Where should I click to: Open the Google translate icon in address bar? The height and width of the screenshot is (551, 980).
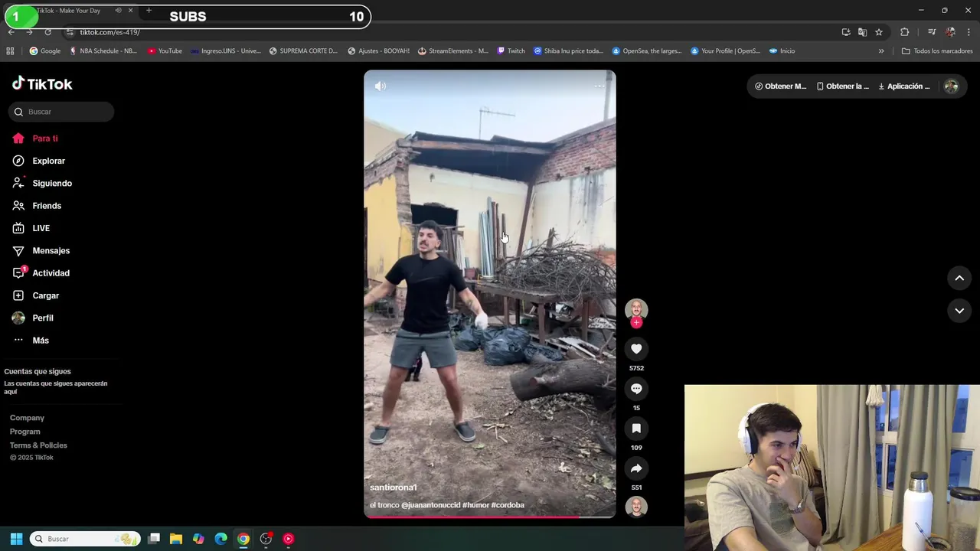(862, 32)
